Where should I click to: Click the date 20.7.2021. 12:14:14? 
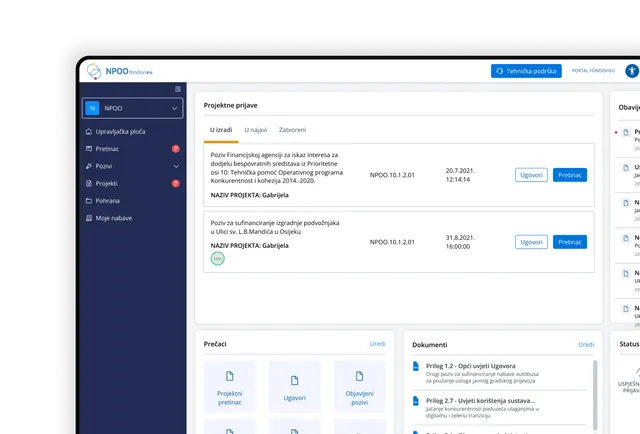[x=460, y=175]
